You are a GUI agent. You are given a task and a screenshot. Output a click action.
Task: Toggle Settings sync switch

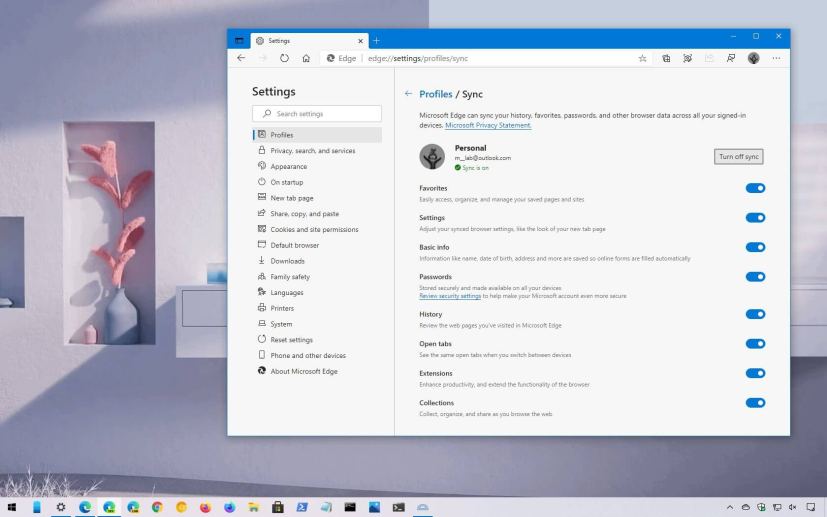pos(755,217)
